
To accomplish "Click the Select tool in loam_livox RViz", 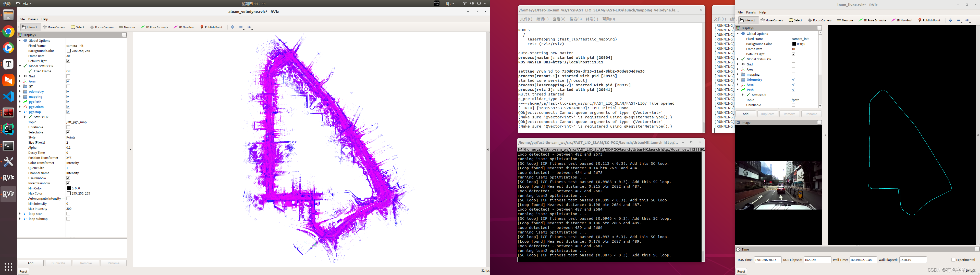I will coord(795,21).
